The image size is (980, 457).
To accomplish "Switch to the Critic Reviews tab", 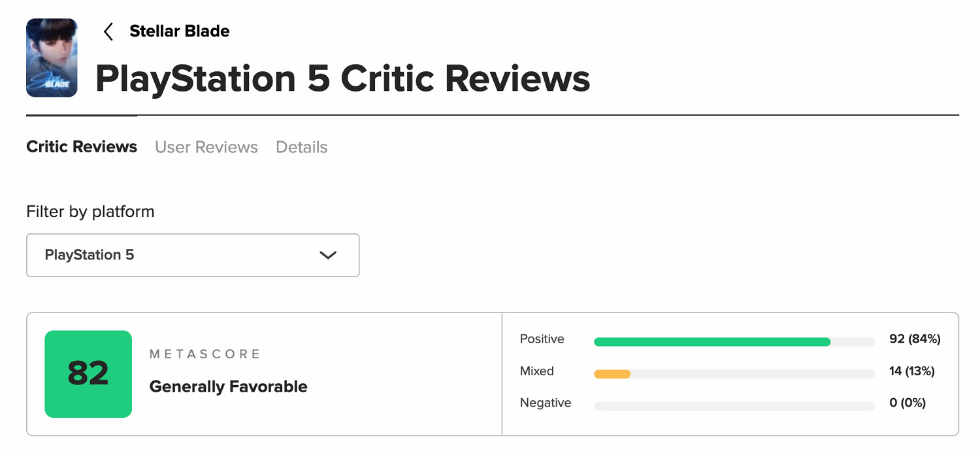I will 82,147.
